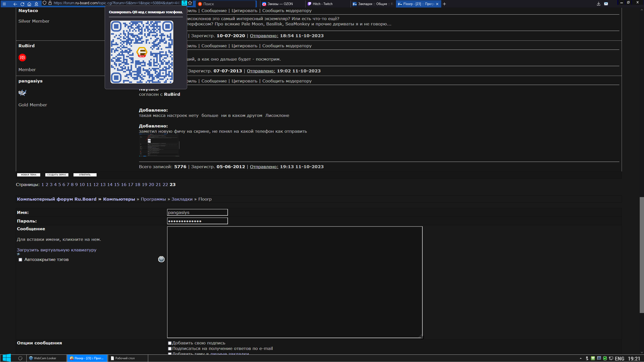Click the tray icon showing number 8

(x=587, y=358)
